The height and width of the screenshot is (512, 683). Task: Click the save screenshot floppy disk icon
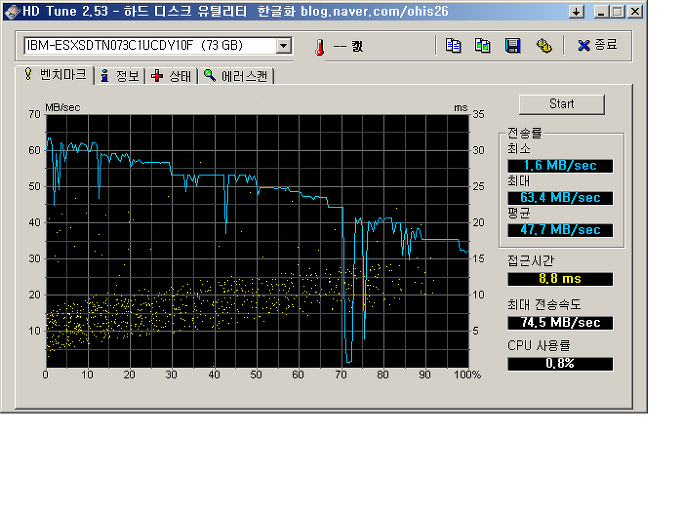point(513,45)
